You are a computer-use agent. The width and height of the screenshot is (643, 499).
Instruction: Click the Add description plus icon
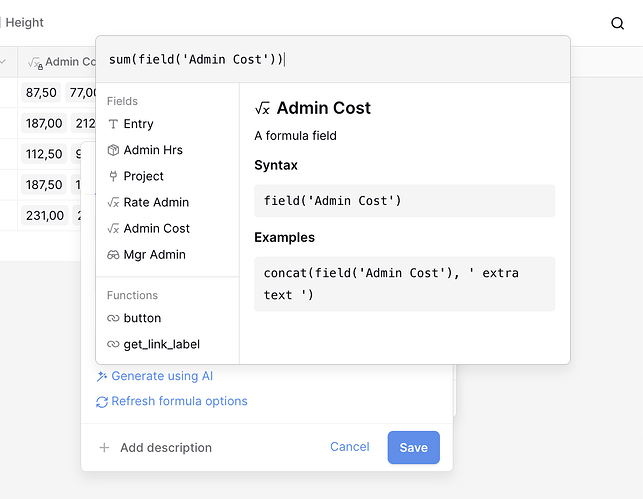(104, 448)
